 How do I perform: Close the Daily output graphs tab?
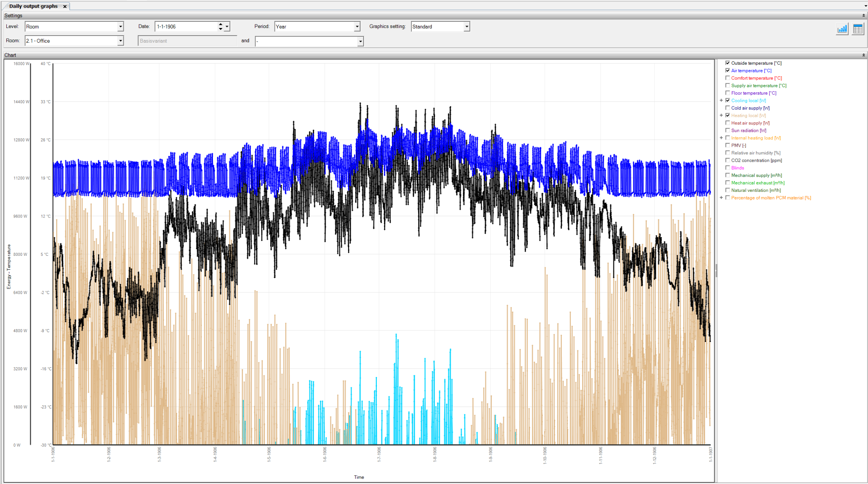[65, 6]
